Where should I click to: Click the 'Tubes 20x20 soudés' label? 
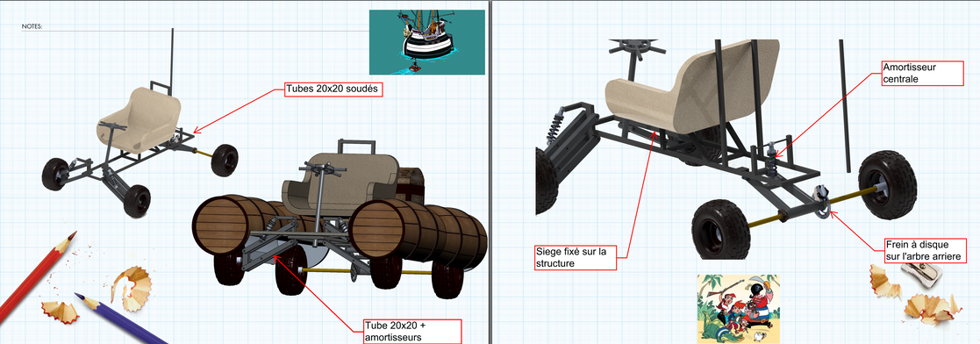pyautogui.click(x=333, y=90)
